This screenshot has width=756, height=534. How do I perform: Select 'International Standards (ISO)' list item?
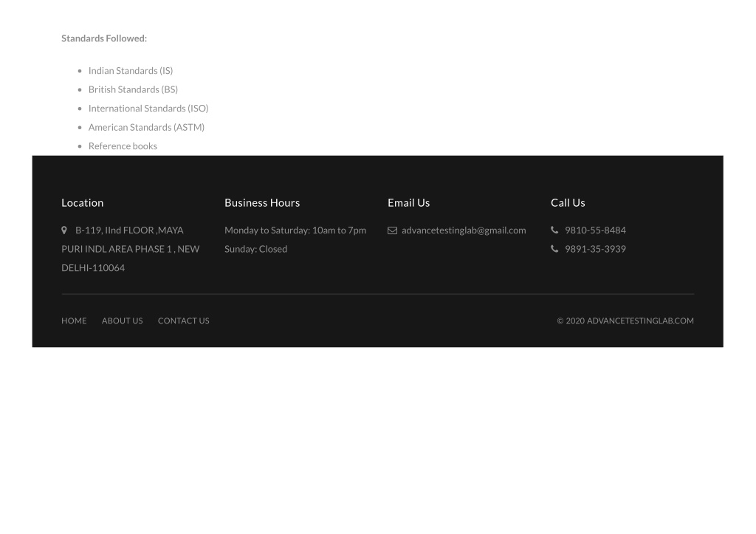[148, 109]
